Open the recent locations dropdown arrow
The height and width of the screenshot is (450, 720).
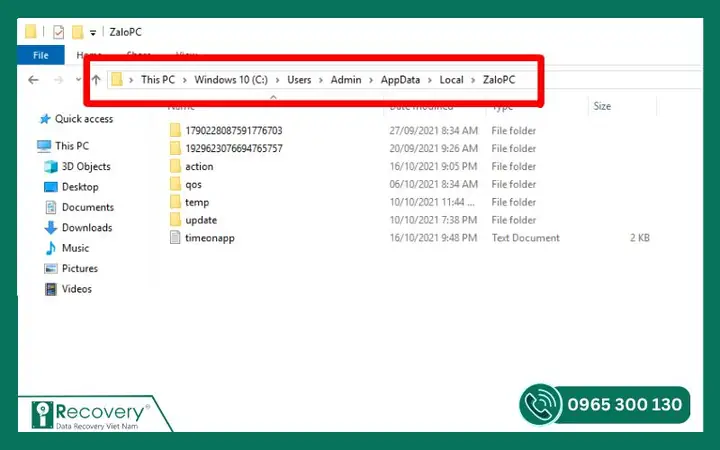[79, 79]
